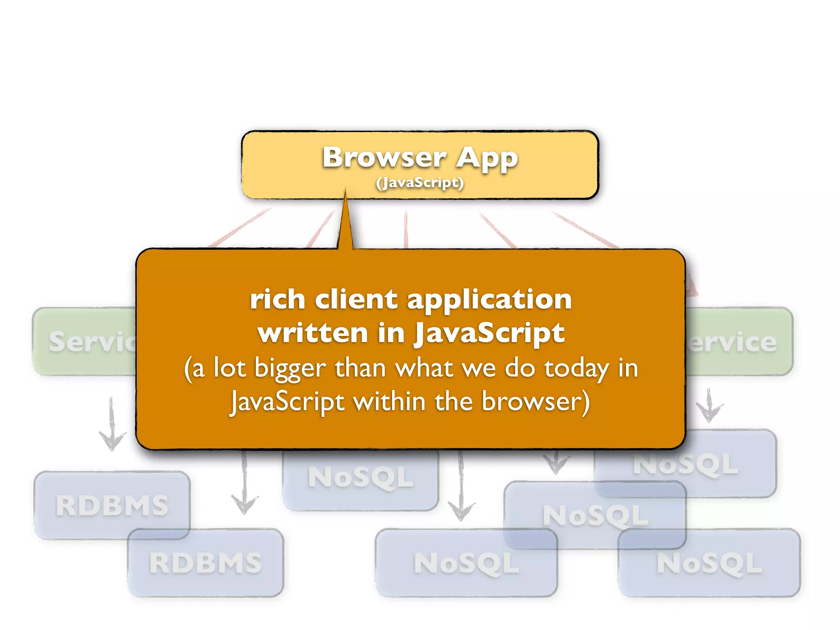The image size is (840, 630).
Task: Click the gray arrow above lower RDBMS
Action: [x=244, y=484]
